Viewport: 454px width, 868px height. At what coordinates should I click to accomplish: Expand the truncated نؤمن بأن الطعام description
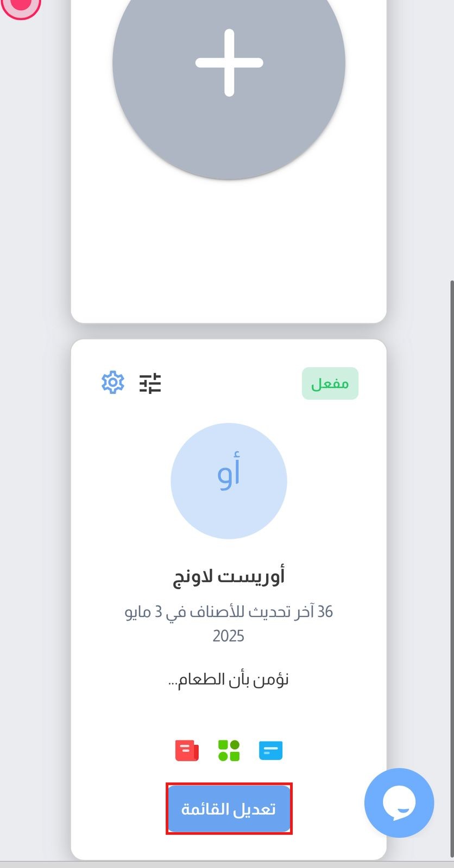[x=229, y=679]
